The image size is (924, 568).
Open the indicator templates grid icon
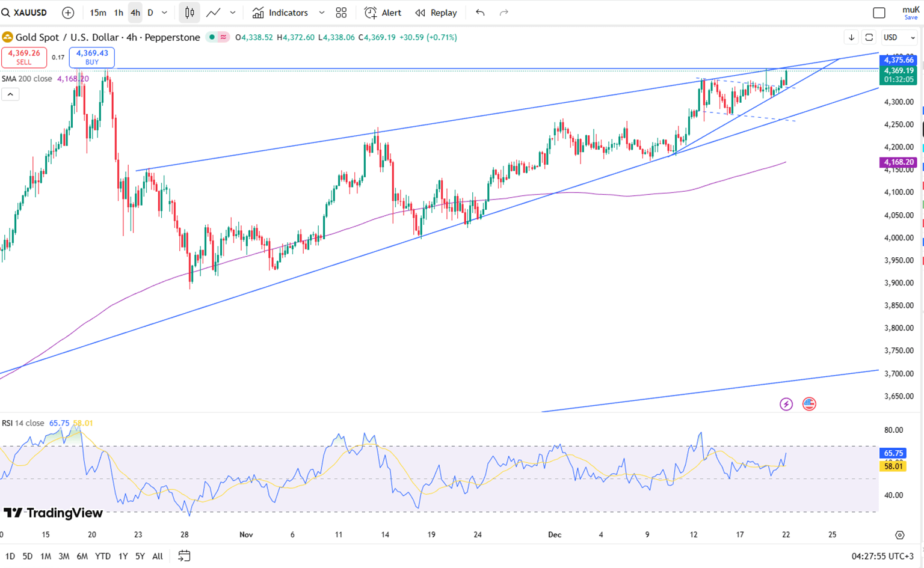coord(341,13)
